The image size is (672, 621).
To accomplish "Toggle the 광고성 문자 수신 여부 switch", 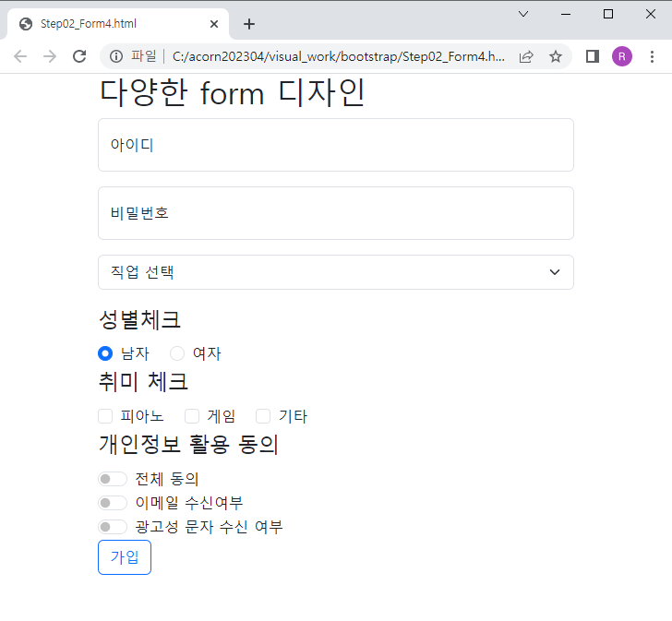I will coord(113,527).
